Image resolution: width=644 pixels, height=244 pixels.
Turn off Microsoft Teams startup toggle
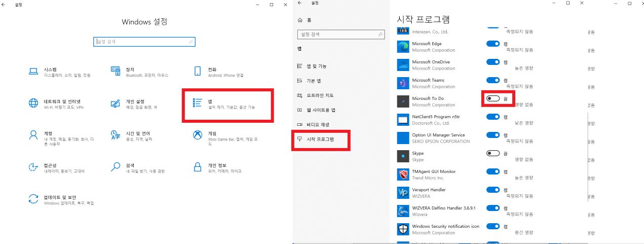pos(493,80)
